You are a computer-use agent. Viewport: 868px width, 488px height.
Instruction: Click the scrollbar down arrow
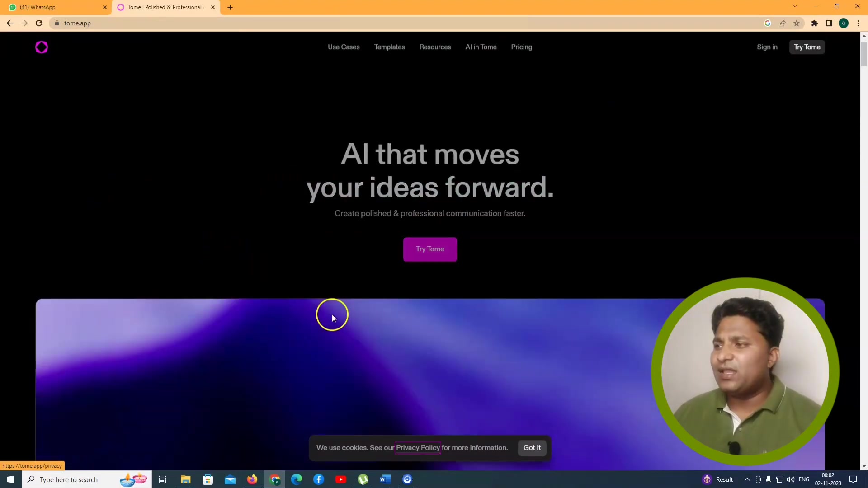[x=864, y=466]
